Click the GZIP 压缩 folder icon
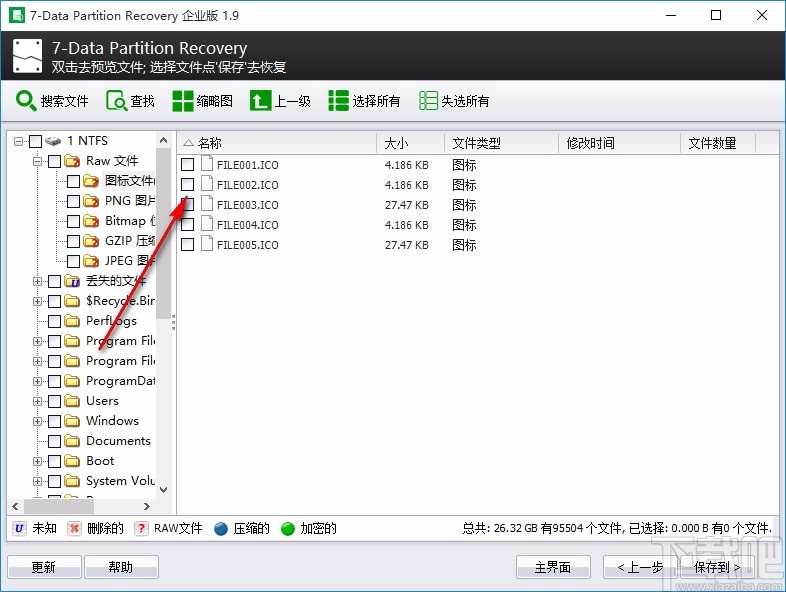Screen dimensions: 786x592 coord(91,241)
